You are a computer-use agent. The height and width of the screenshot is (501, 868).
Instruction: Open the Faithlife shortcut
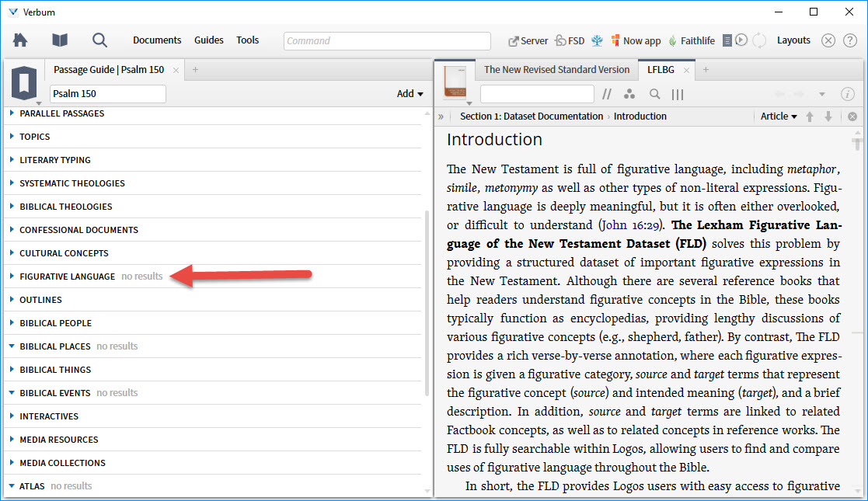point(692,40)
